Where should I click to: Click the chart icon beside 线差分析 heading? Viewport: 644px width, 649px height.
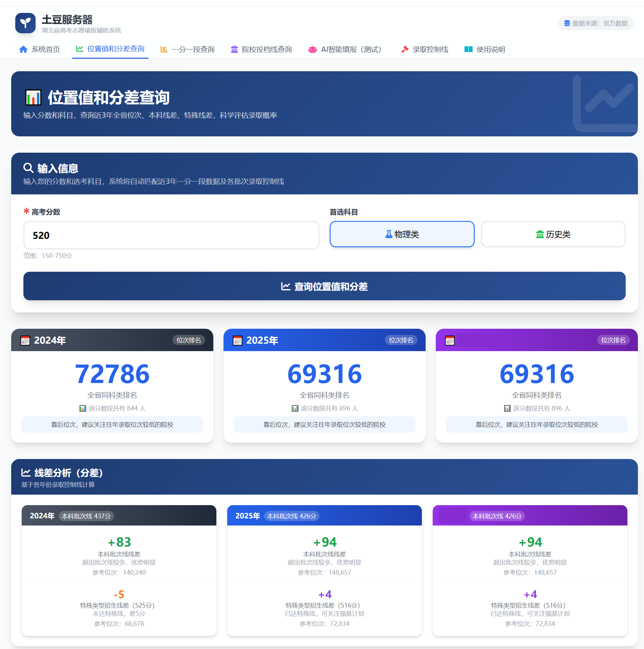26,473
